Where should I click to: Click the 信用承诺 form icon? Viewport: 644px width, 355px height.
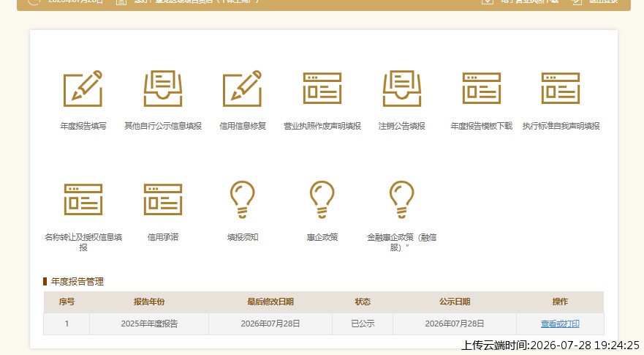[x=162, y=200]
